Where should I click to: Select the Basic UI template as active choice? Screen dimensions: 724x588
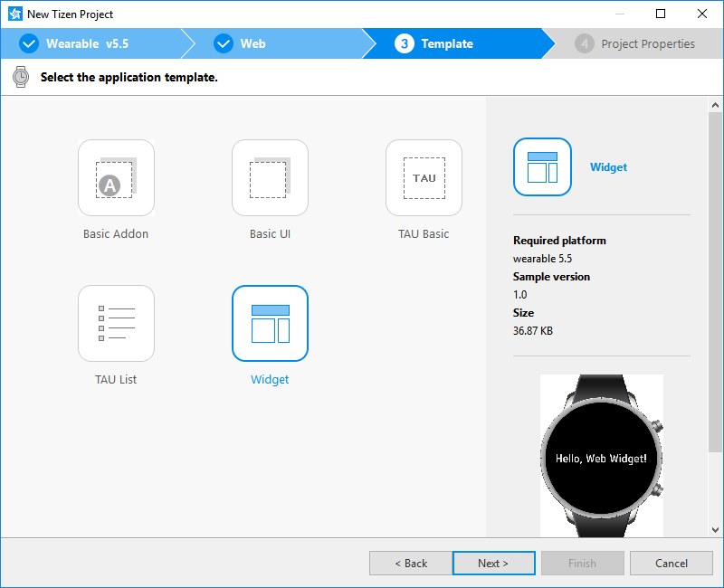270,177
